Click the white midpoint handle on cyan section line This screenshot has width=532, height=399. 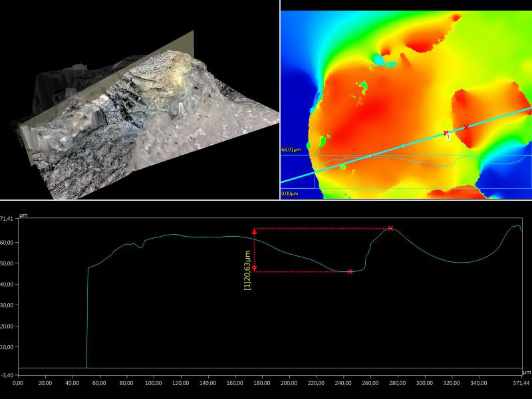(x=370, y=156)
